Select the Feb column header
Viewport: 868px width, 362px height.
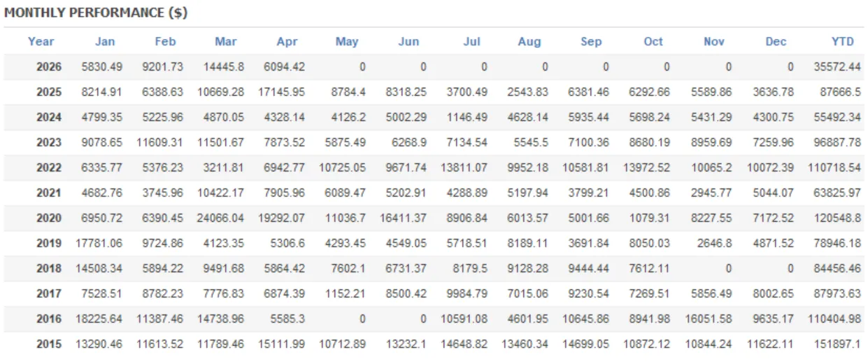[165, 41]
